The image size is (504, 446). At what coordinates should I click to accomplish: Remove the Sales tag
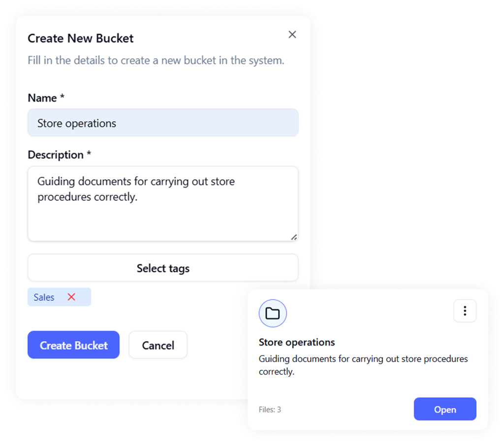tap(71, 297)
